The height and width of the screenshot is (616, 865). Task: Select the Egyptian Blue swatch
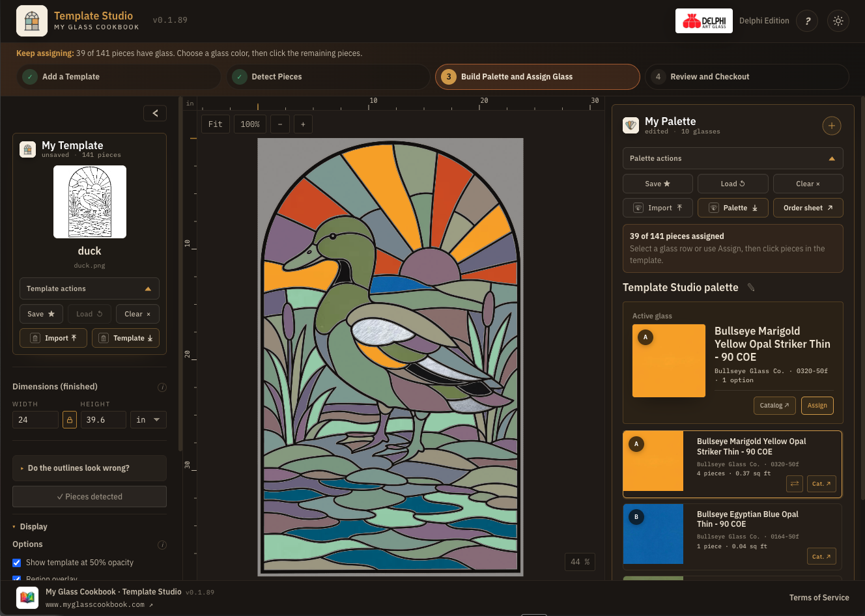point(653,534)
